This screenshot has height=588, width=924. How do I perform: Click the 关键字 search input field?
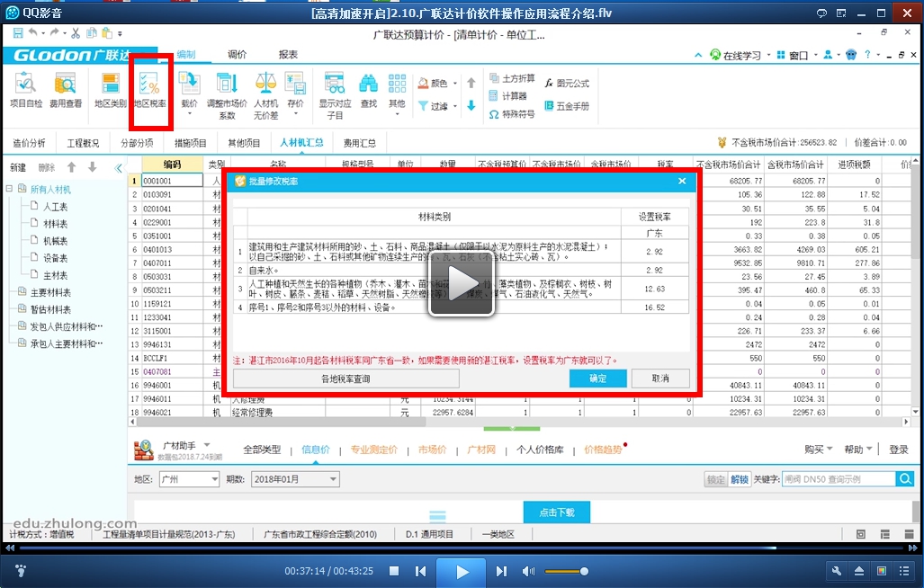tap(839, 479)
